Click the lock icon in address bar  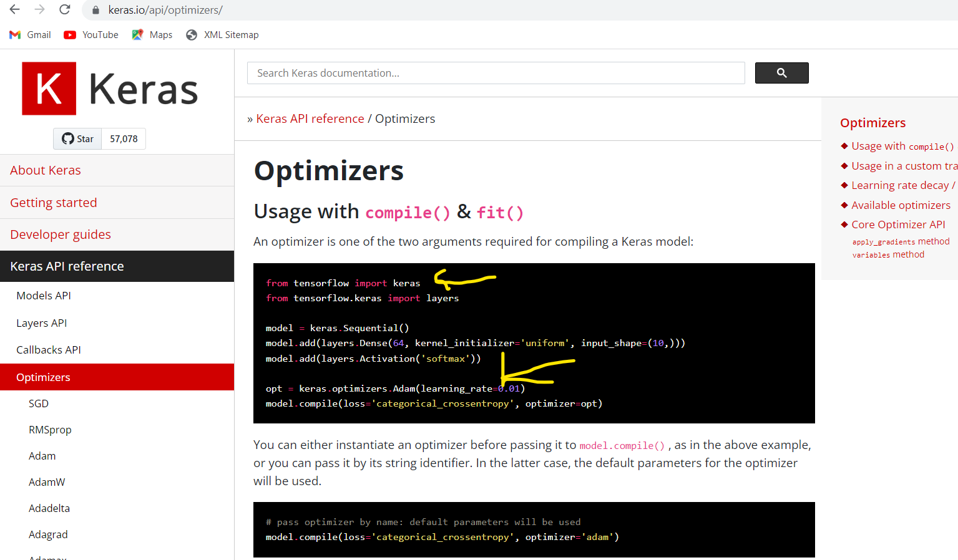95,10
